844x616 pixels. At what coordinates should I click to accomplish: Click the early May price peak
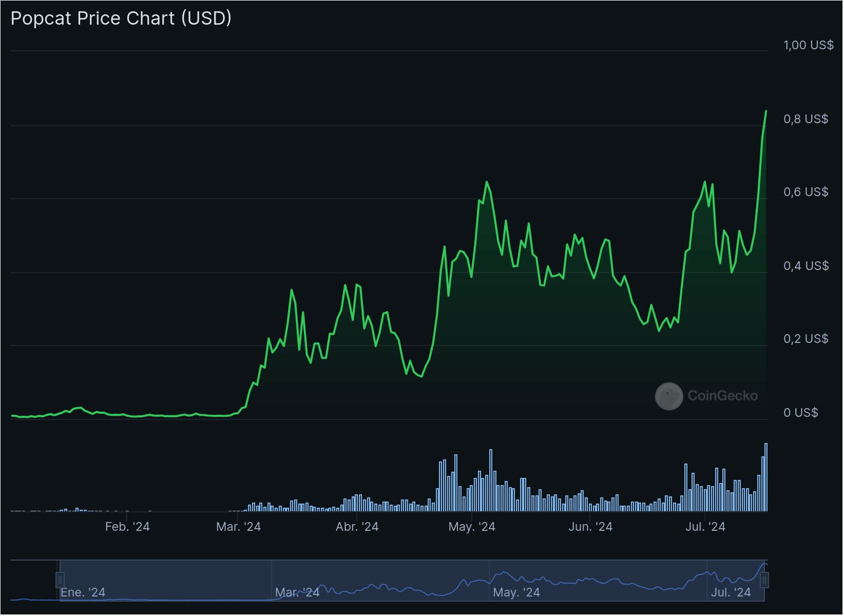click(487, 182)
